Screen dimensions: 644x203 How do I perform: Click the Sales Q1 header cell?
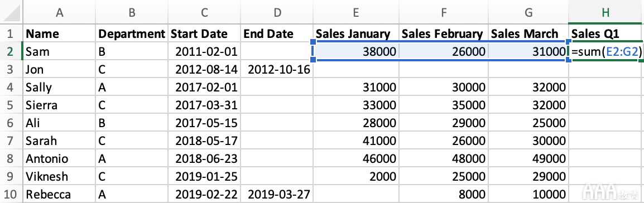pyautogui.click(x=606, y=33)
